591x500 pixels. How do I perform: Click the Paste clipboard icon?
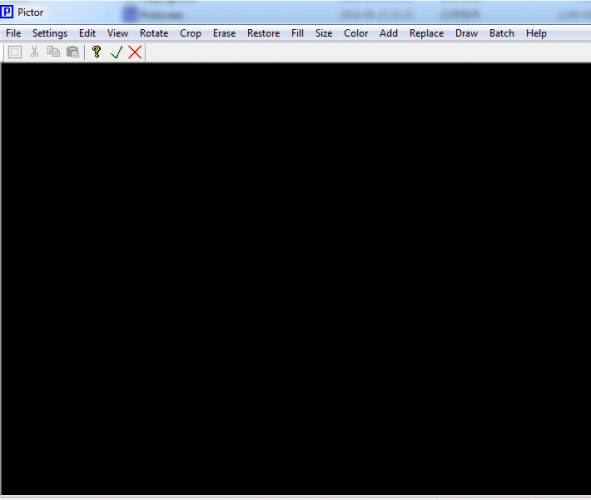(x=73, y=52)
